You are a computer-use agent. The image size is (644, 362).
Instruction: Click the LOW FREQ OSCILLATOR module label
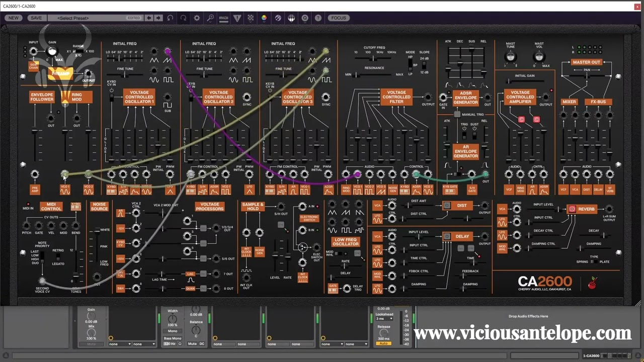point(346,242)
